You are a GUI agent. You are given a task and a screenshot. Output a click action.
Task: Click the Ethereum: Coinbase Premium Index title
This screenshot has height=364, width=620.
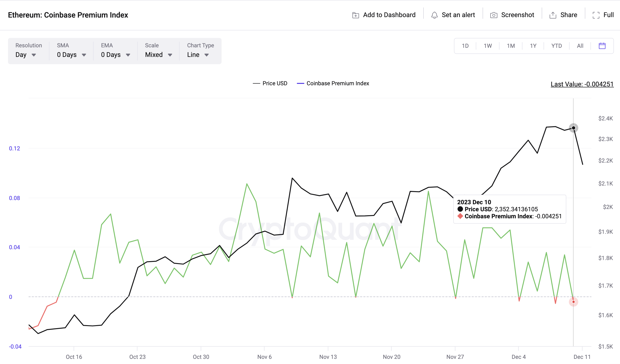coord(68,15)
